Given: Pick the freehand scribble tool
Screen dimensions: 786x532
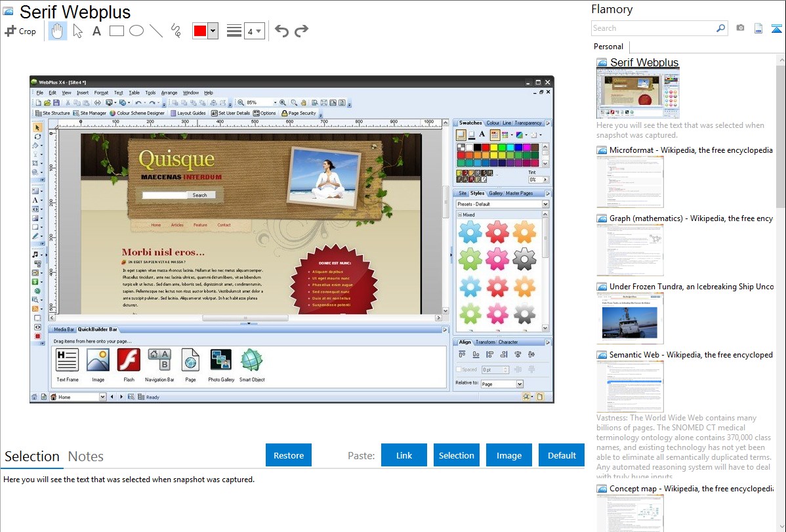Looking at the screenshot, I should pos(176,31).
